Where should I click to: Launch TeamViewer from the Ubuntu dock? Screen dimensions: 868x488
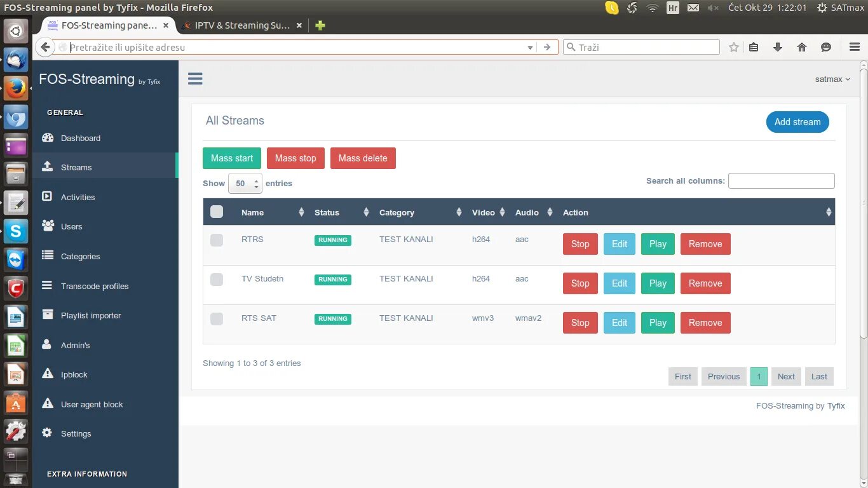click(x=16, y=260)
